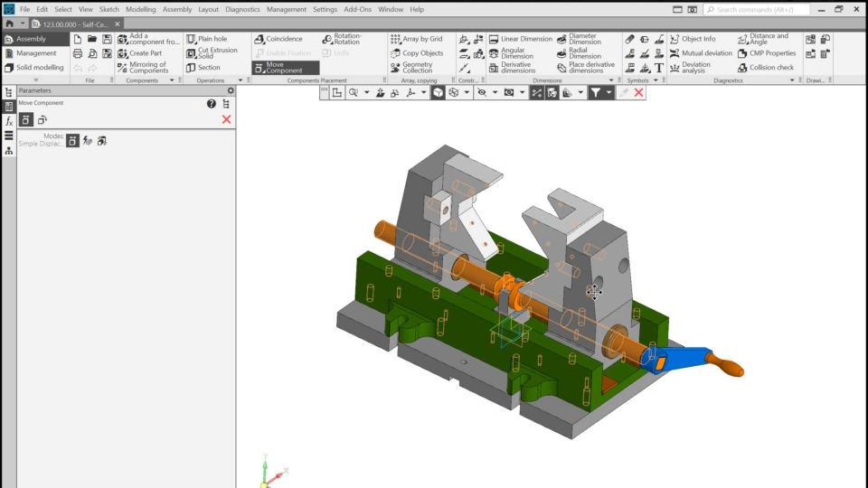The image size is (868, 488).
Task: Expand the Diagnostics group dropdown arrow
Action: [793, 80]
